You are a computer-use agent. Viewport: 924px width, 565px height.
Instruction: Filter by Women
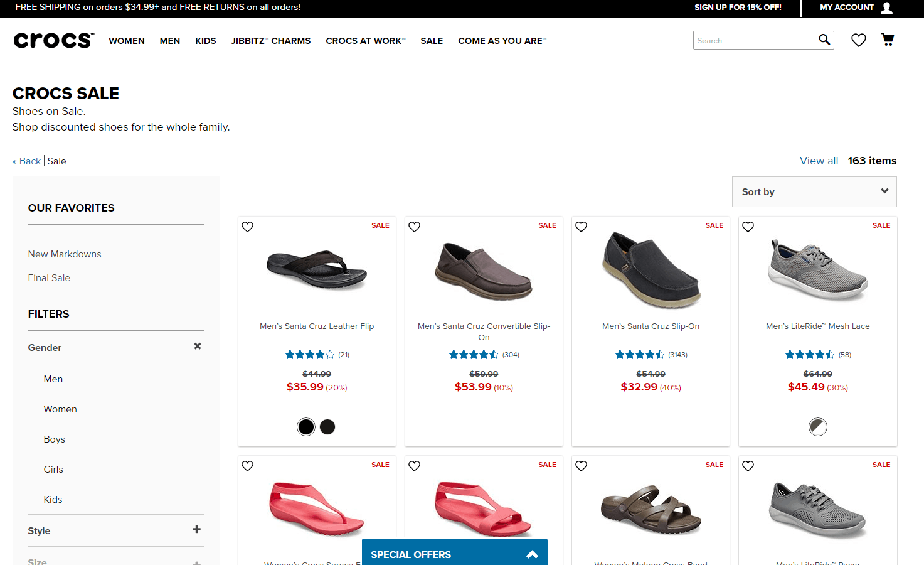tap(60, 409)
